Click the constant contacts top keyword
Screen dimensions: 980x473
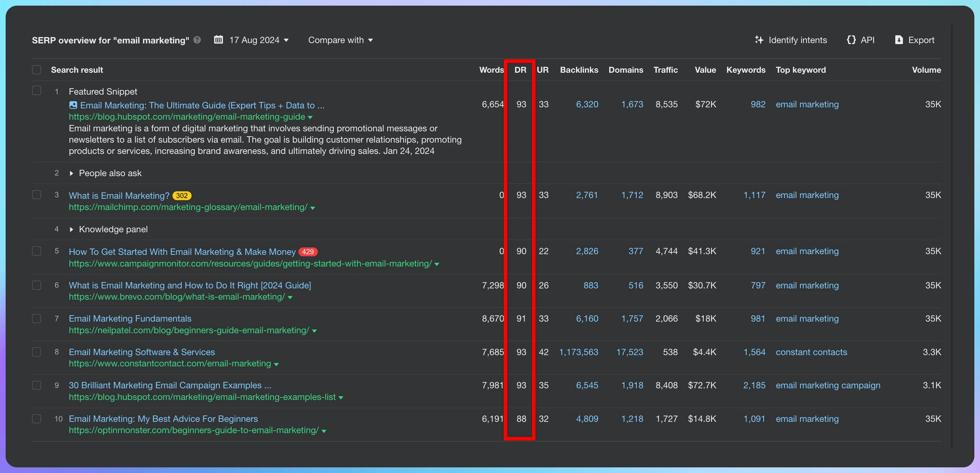click(x=811, y=352)
